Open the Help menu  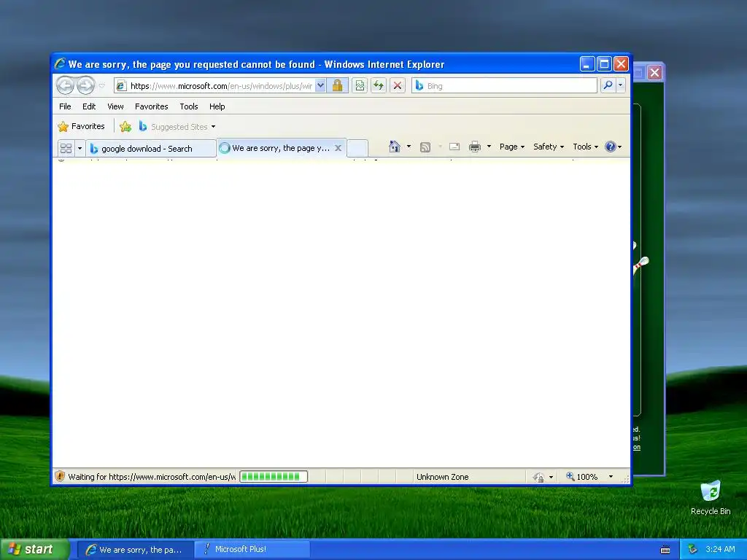tap(217, 106)
